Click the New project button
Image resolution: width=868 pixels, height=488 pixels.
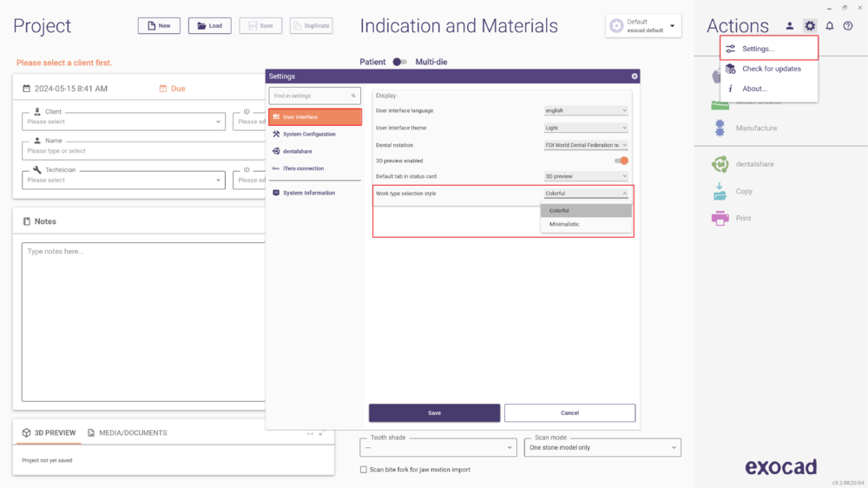pos(159,25)
